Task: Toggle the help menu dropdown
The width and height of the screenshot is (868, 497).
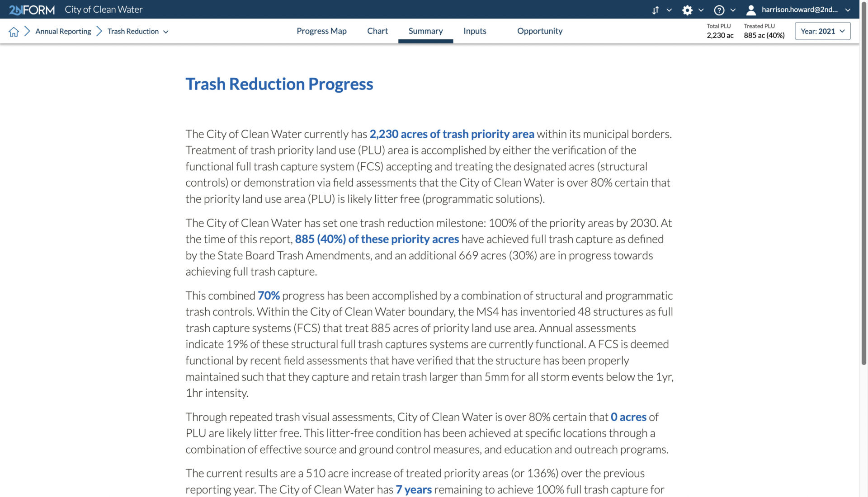Action: point(732,9)
